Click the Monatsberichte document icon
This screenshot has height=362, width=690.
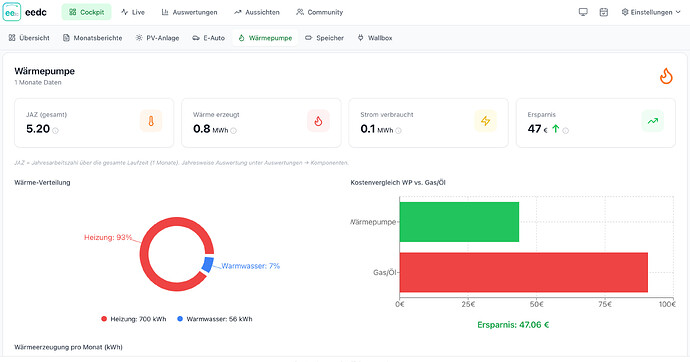66,38
